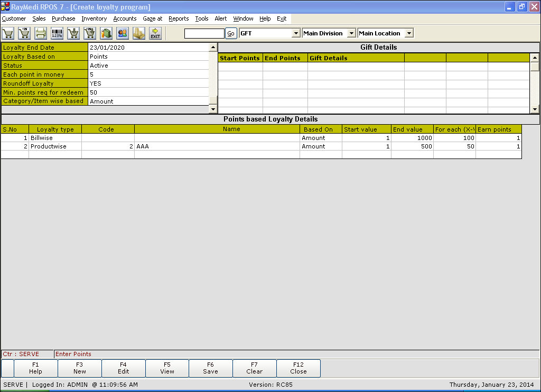The width and height of the screenshot is (541, 392).
Task: Open the Inventory menu
Action: 94,18
